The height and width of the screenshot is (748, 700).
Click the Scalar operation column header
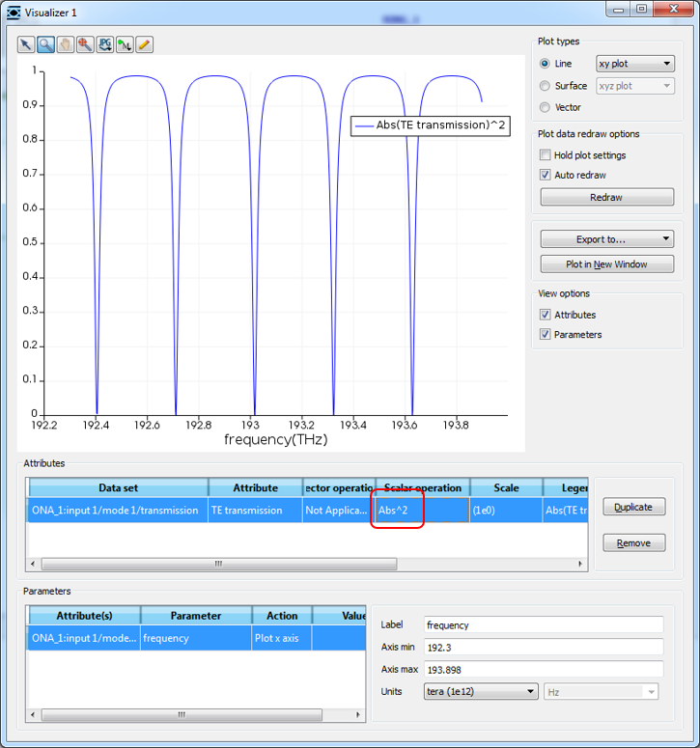pos(423,487)
